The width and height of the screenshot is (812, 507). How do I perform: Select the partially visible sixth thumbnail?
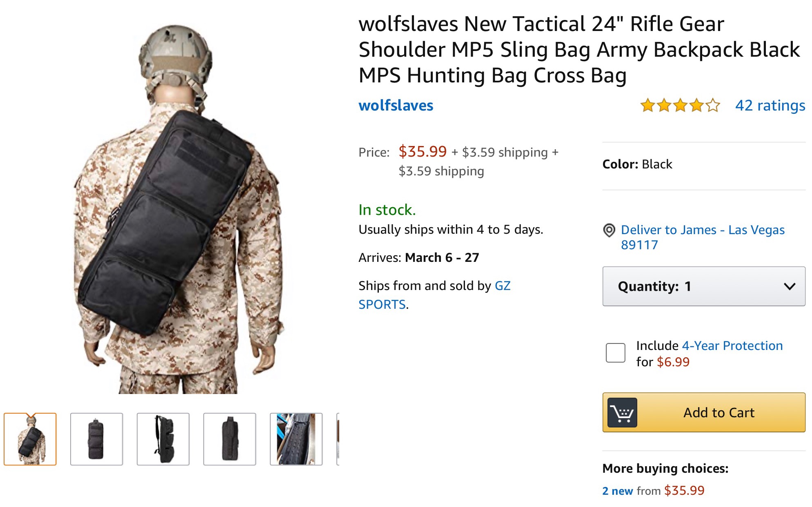338,439
